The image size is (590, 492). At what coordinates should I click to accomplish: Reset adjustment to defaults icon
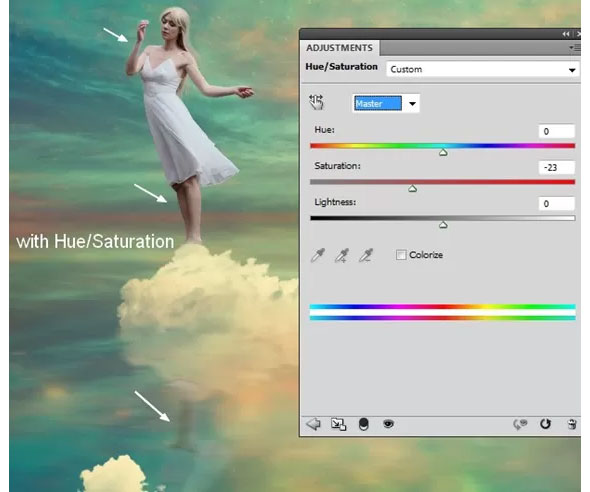tap(545, 424)
